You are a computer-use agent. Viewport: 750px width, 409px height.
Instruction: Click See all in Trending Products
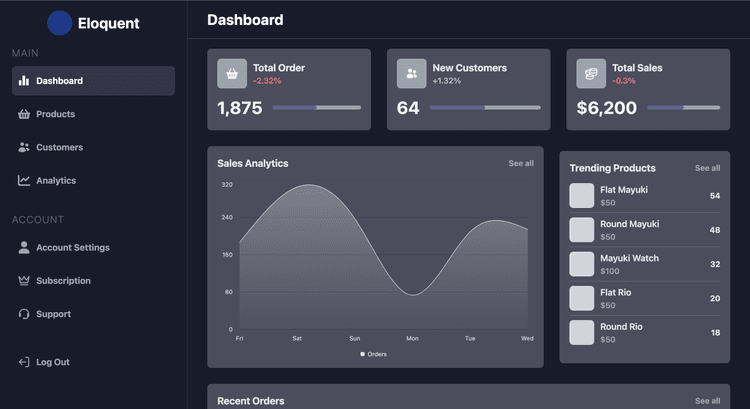click(x=707, y=168)
